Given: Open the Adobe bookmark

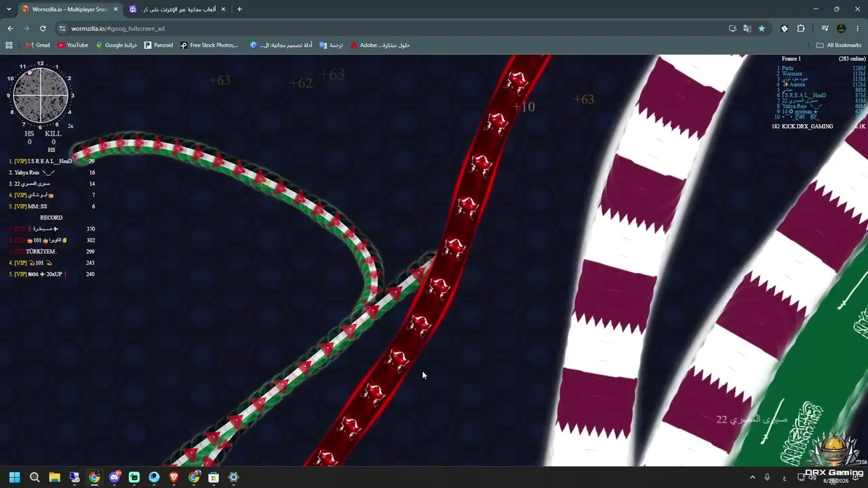Looking at the screenshot, I should pos(380,45).
